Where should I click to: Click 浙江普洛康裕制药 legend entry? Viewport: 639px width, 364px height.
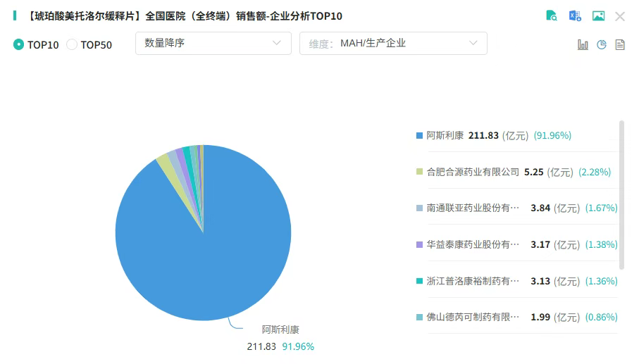point(473,281)
